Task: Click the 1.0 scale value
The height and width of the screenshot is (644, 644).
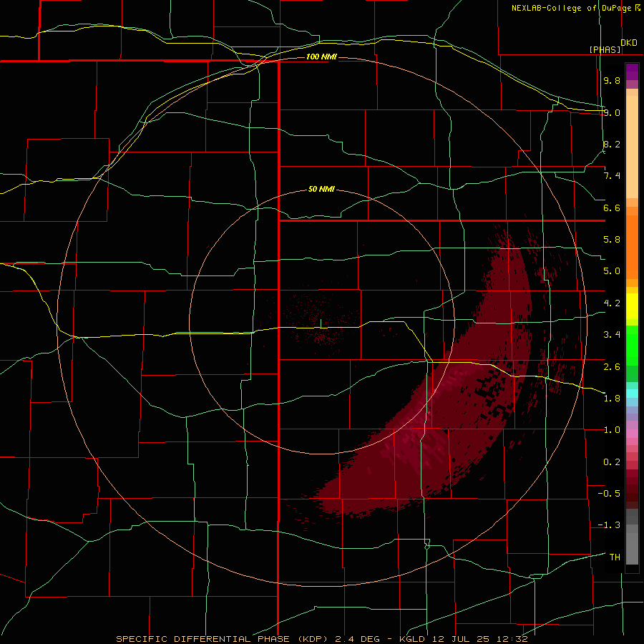Action: tap(612, 430)
